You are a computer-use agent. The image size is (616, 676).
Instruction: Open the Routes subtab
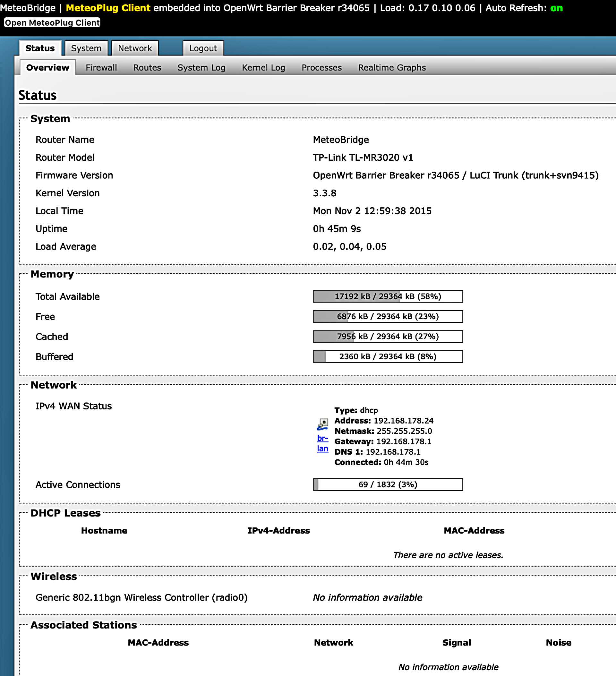point(147,68)
